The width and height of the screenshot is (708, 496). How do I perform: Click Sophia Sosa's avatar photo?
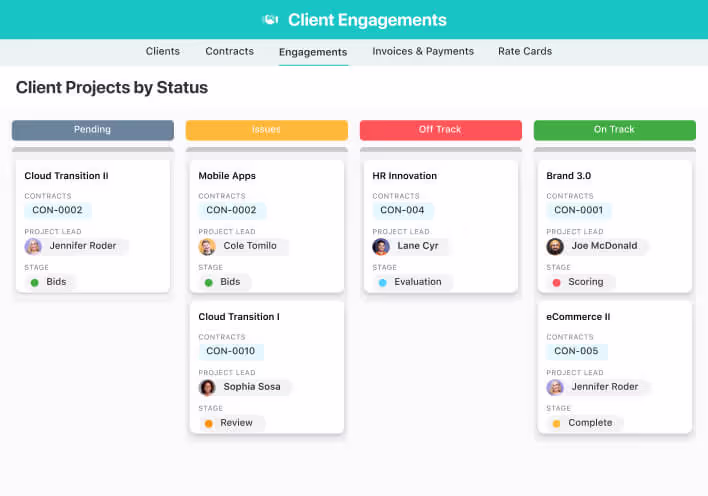[x=207, y=387]
